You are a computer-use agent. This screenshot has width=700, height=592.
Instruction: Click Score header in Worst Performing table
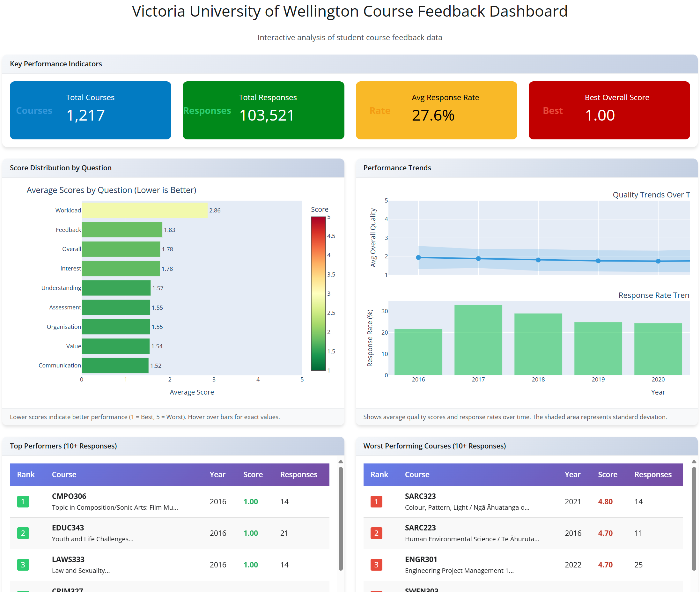(x=608, y=475)
